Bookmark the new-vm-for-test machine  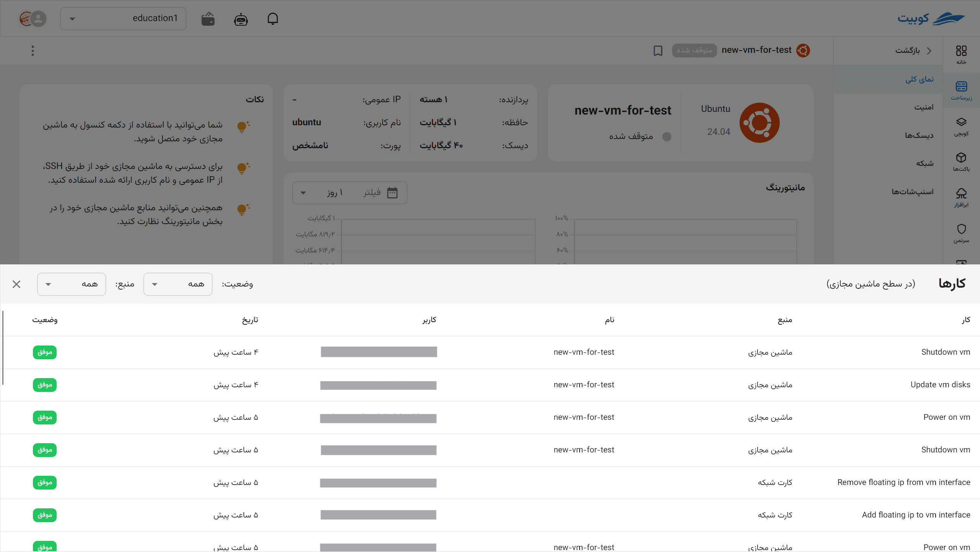[x=658, y=51]
